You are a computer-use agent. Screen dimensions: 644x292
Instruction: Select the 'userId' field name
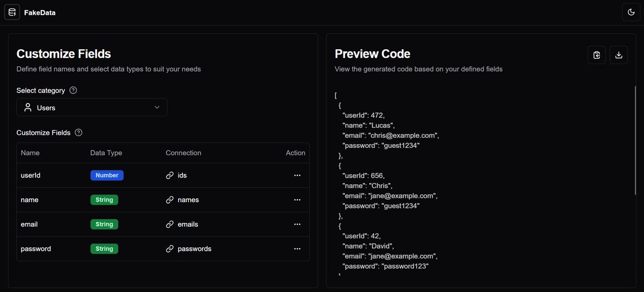pyautogui.click(x=30, y=175)
